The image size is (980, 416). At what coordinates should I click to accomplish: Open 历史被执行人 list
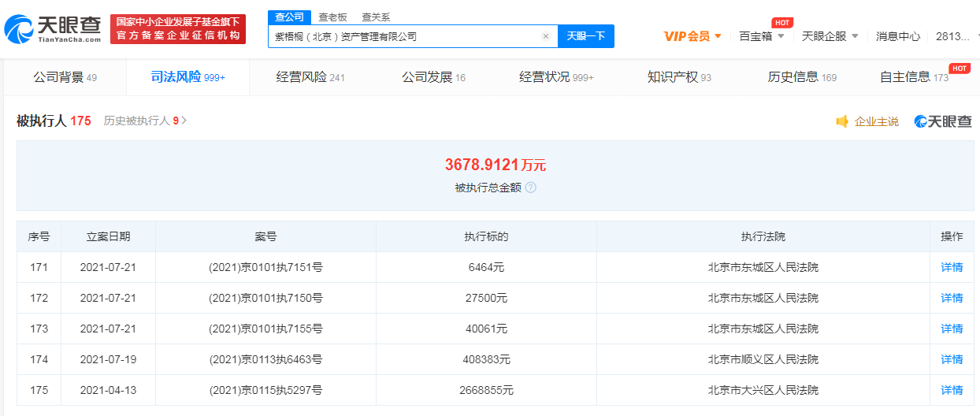click(145, 121)
